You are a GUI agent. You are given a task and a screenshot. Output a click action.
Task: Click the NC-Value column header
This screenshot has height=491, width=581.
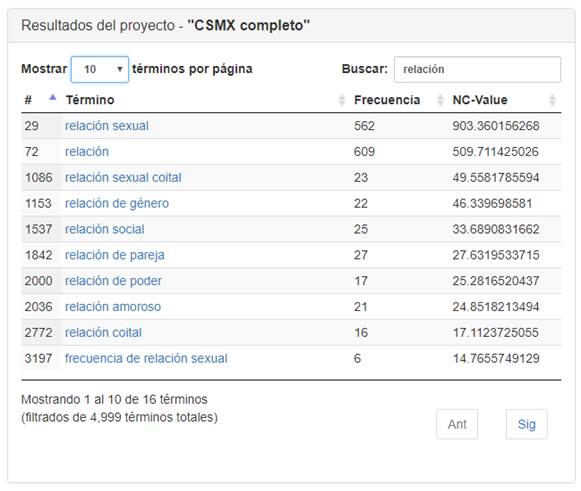coord(479,100)
